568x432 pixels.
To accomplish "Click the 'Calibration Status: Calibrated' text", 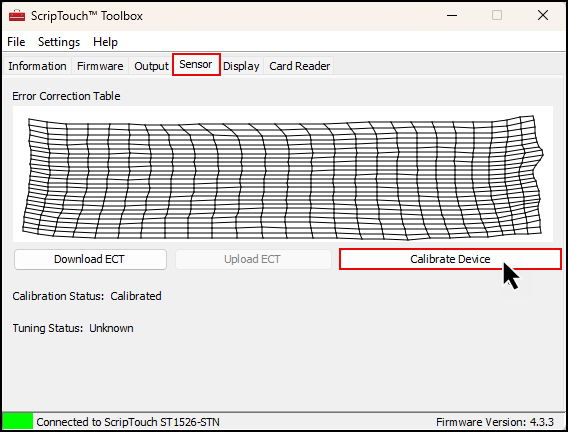I will tap(87, 296).
